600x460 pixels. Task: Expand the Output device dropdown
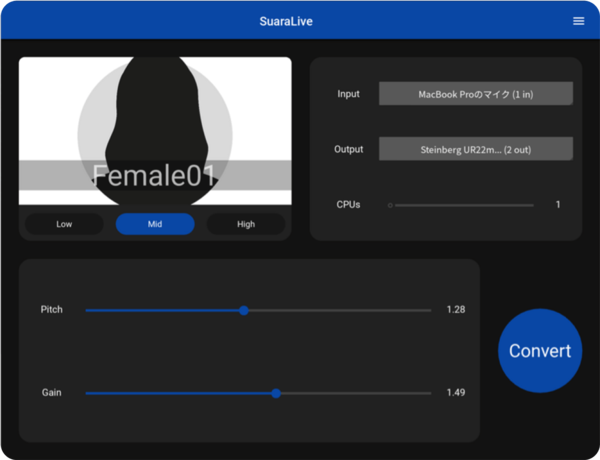click(475, 149)
